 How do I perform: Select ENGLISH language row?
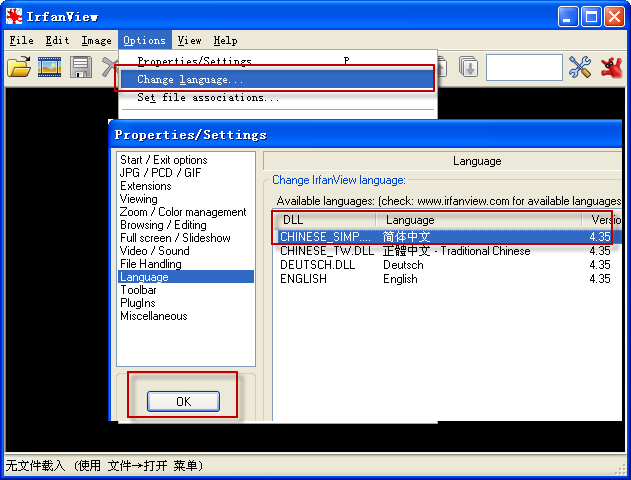pos(445,279)
